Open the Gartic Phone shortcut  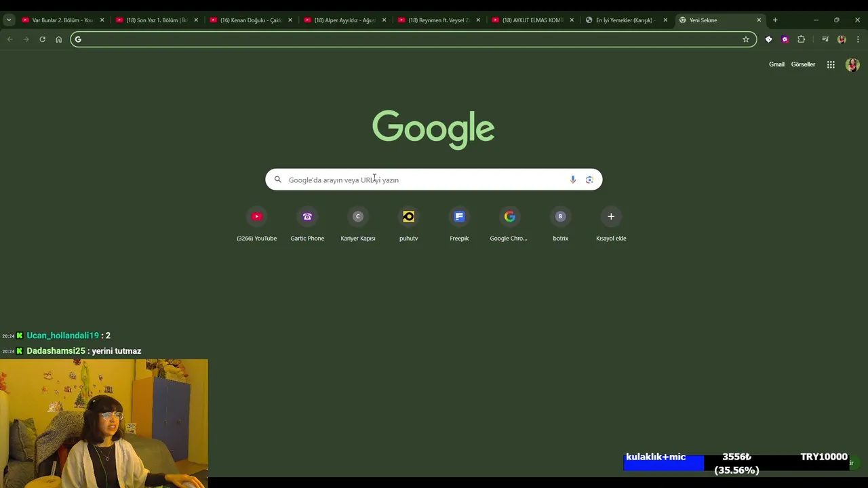click(307, 225)
